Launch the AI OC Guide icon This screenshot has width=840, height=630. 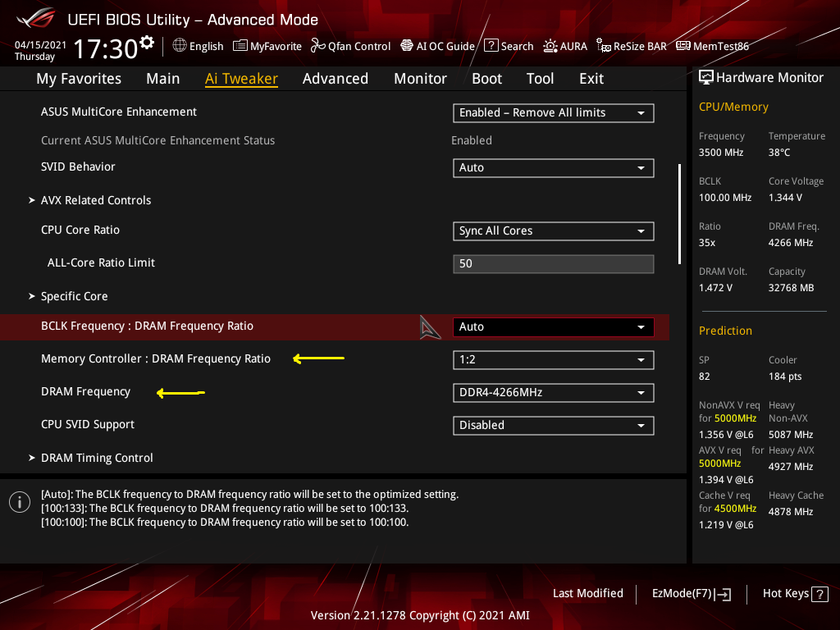pos(407,46)
